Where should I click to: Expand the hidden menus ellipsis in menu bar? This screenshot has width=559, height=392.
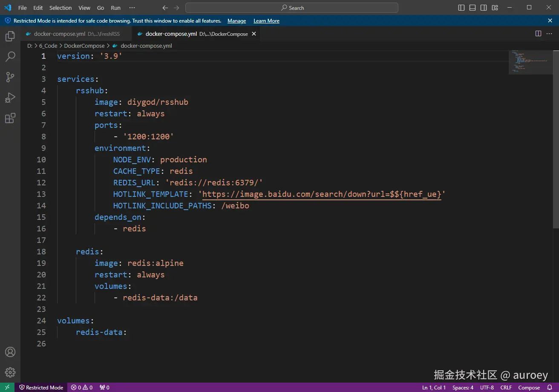132,8
